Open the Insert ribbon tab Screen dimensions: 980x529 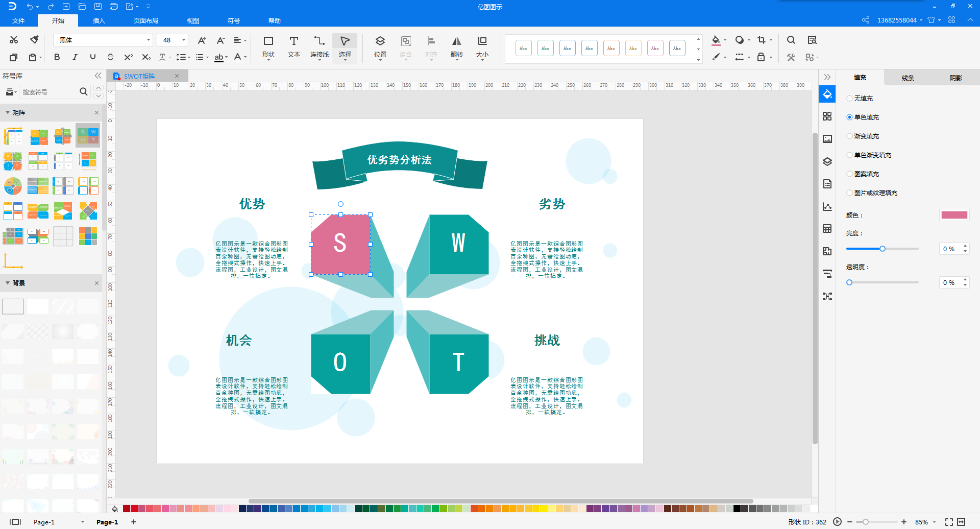tap(99, 21)
